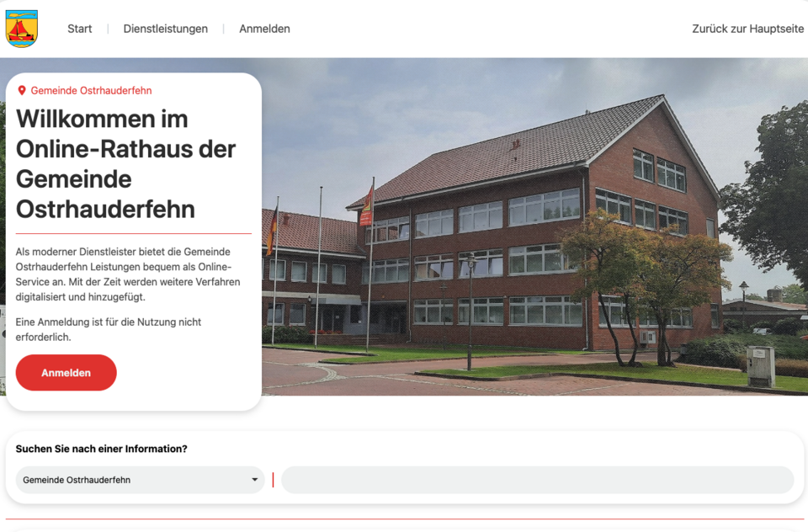This screenshot has height=532, width=808.
Task: Open the Start menu item
Action: (79, 29)
